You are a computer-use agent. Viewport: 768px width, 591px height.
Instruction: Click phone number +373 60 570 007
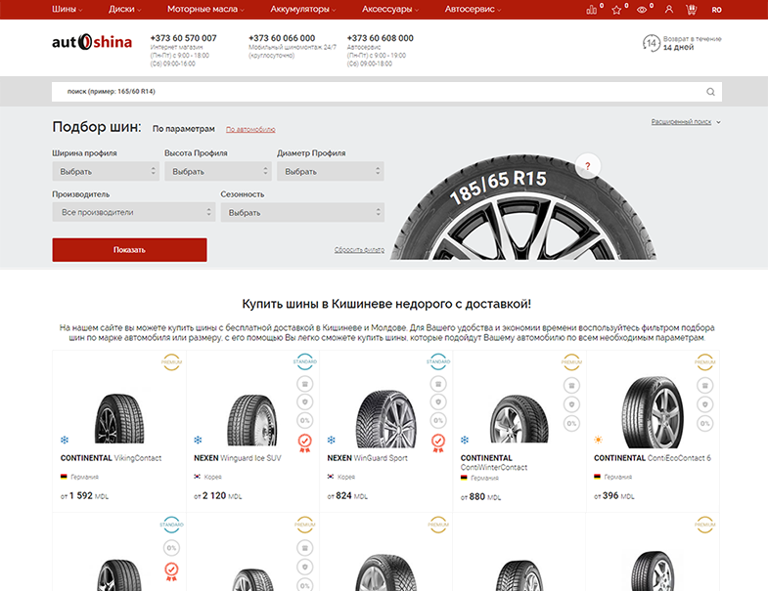183,38
